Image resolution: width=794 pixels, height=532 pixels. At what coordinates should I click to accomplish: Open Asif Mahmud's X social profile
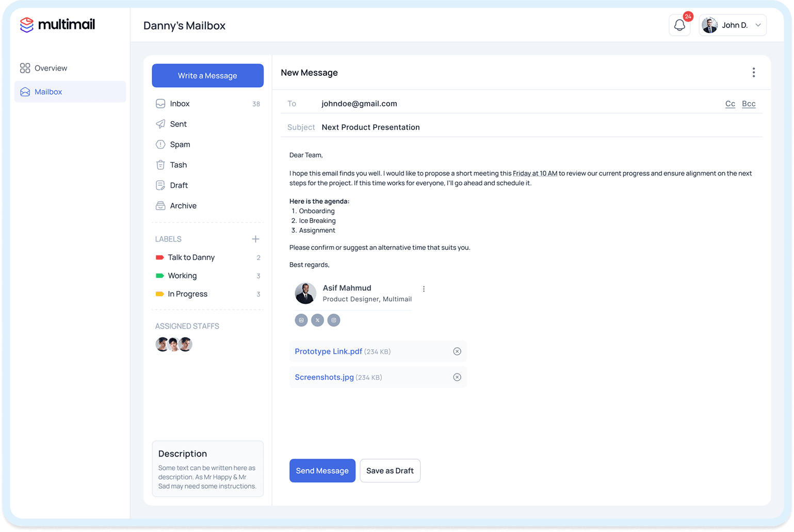(317, 320)
